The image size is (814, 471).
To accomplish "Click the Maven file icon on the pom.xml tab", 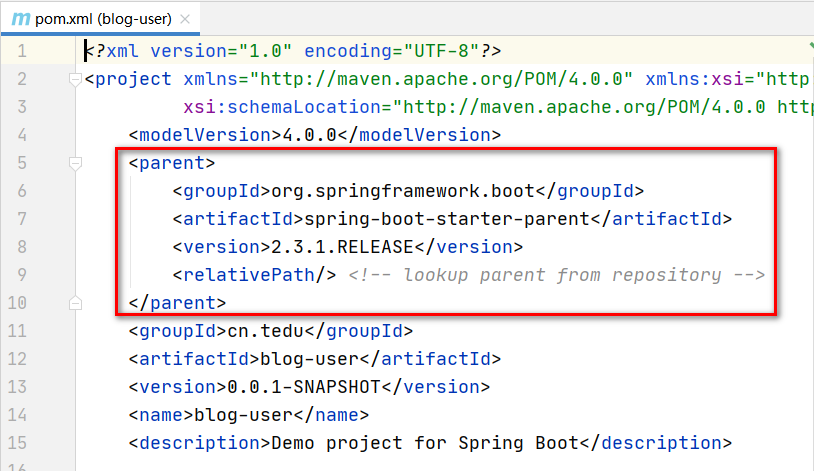I will click(x=21, y=19).
